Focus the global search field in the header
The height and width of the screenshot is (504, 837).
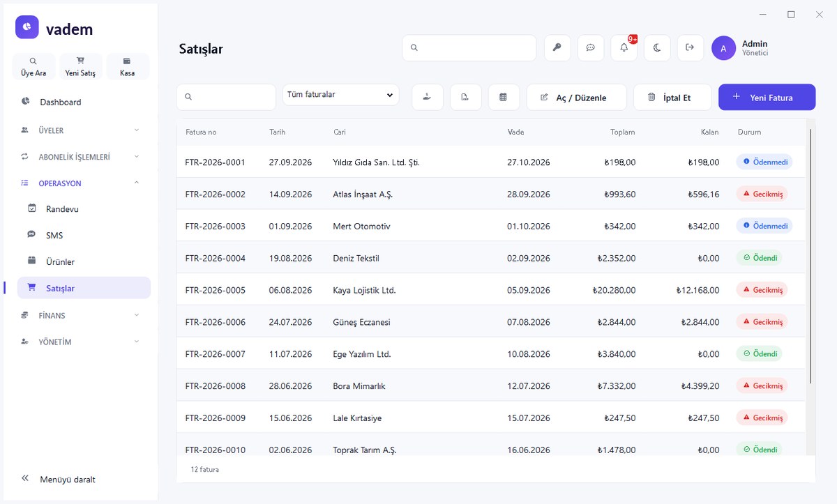(x=469, y=47)
